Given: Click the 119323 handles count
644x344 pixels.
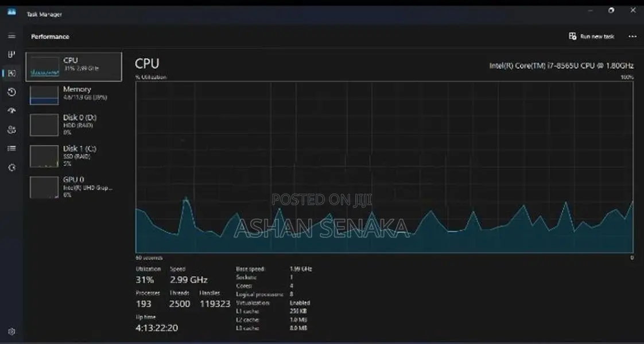Looking at the screenshot, I should click(x=215, y=304).
